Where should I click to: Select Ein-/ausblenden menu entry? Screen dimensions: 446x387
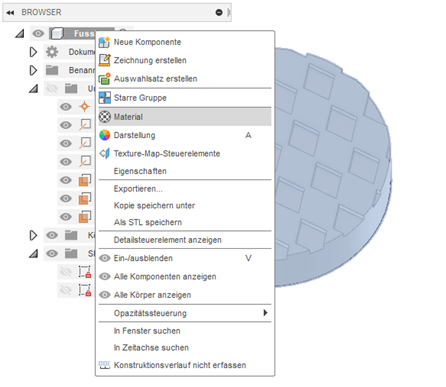click(185, 258)
